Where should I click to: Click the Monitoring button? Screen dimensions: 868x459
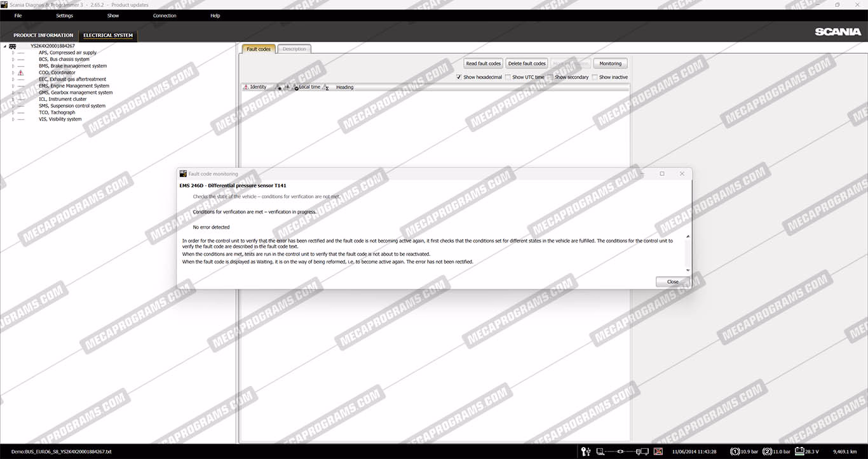[611, 63]
